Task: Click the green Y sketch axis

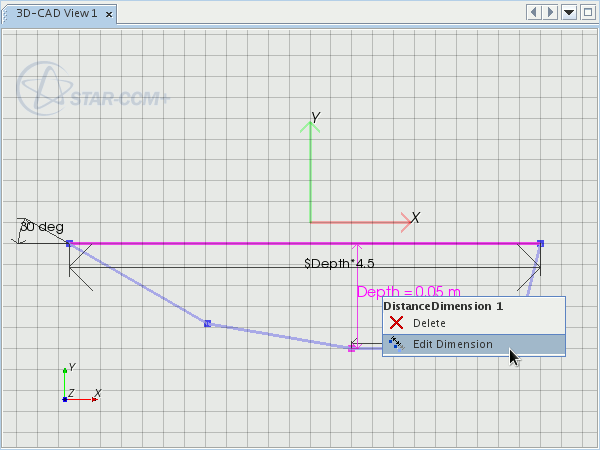Action: tap(310, 172)
